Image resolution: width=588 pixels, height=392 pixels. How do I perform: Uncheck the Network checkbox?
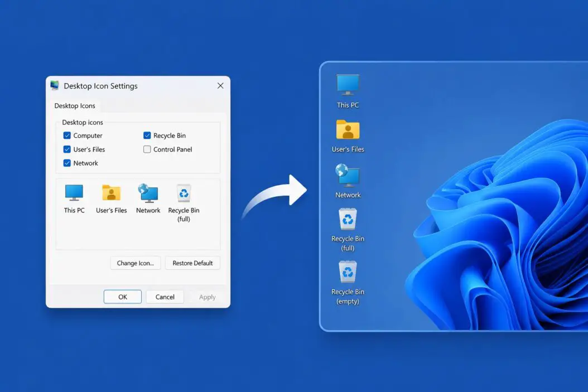pos(67,163)
